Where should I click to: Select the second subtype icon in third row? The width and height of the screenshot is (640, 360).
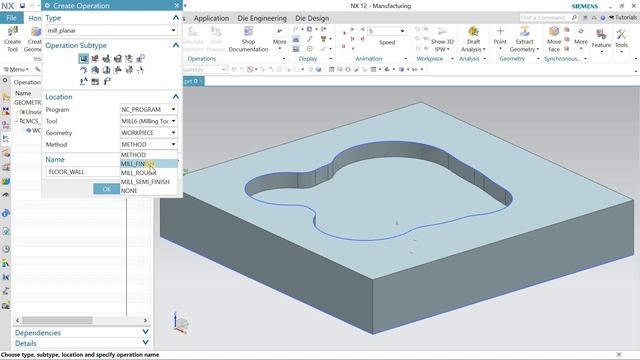click(x=95, y=82)
